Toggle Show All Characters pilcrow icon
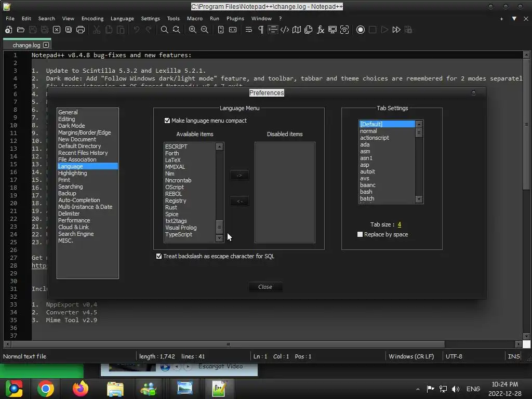 (x=261, y=30)
